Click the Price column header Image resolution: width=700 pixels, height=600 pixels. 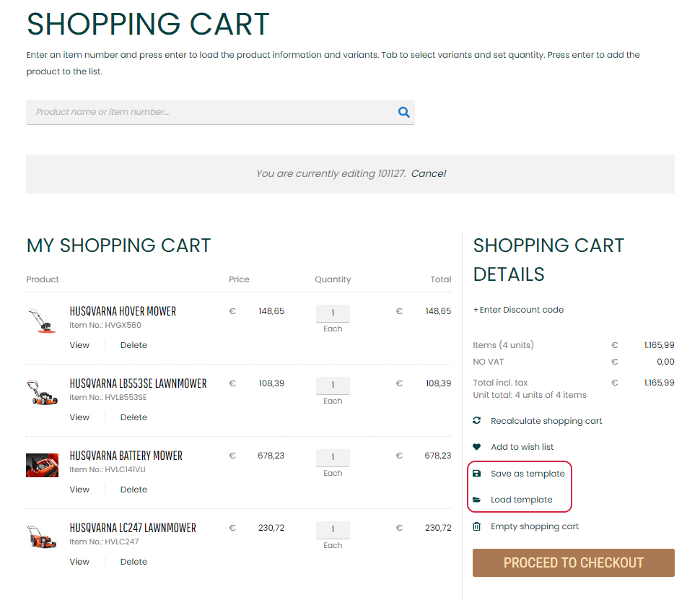tap(239, 279)
